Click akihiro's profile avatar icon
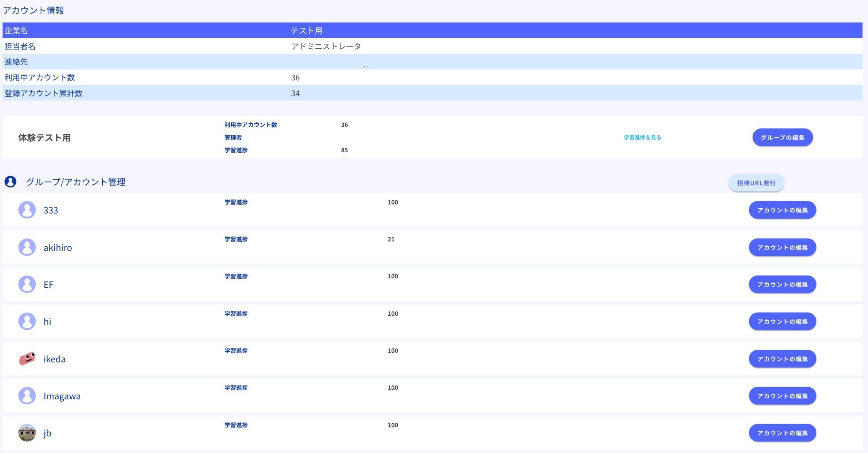The image size is (868, 453). (x=27, y=247)
